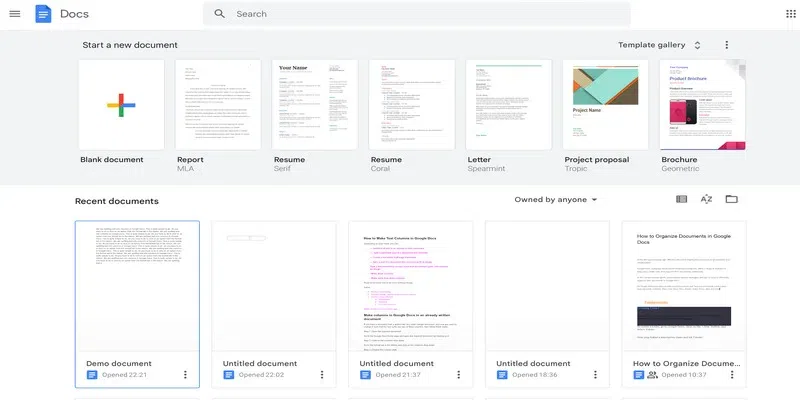This screenshot has width=800, height=400.
Task: Open template section more options menu
Action: pos(727,45)
